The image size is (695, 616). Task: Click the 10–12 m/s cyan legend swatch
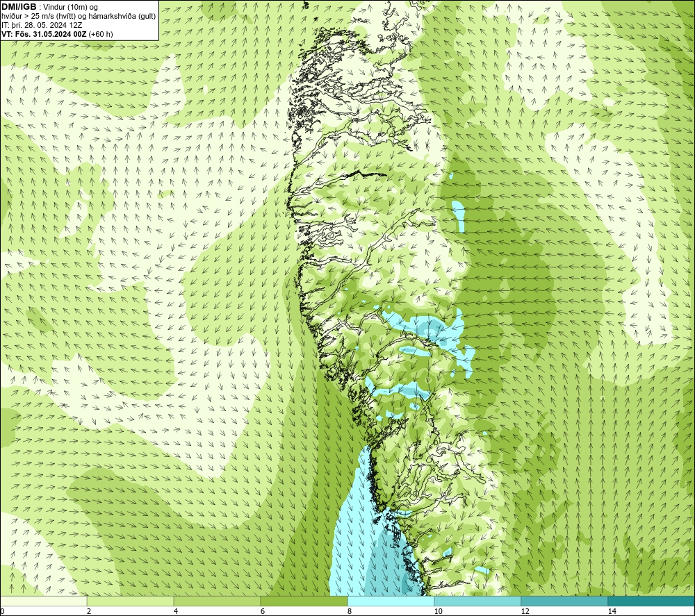click(478, 601)
